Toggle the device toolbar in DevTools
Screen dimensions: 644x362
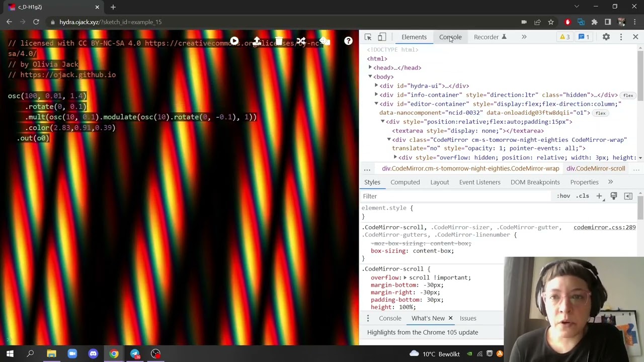pos(382,37)
